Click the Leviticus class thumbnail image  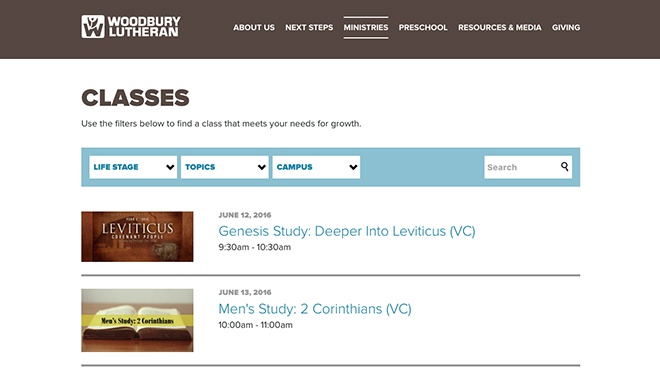[x=137, y=237]
